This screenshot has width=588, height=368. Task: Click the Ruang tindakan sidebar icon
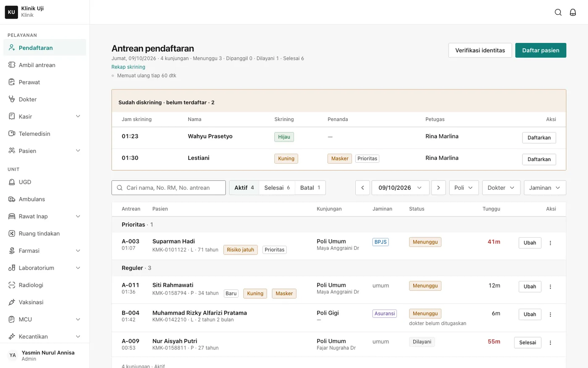(x=12, y=233)
